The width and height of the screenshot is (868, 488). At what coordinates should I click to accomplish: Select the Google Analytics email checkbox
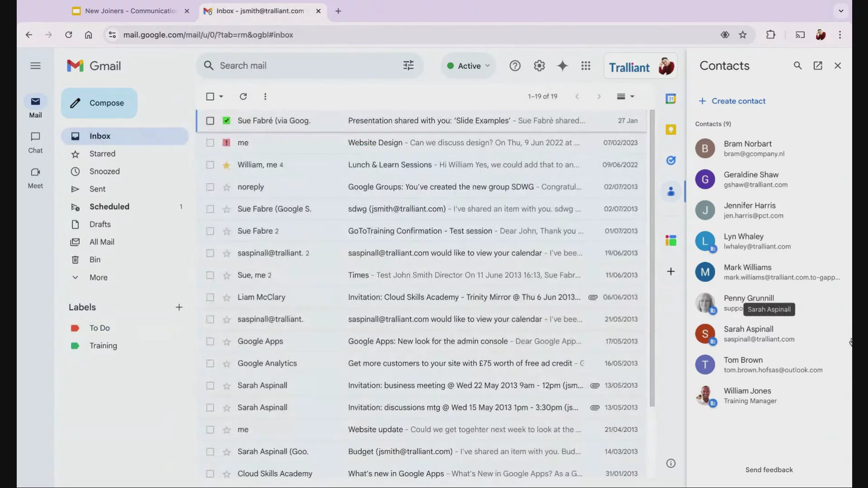(x=210, y=364)
